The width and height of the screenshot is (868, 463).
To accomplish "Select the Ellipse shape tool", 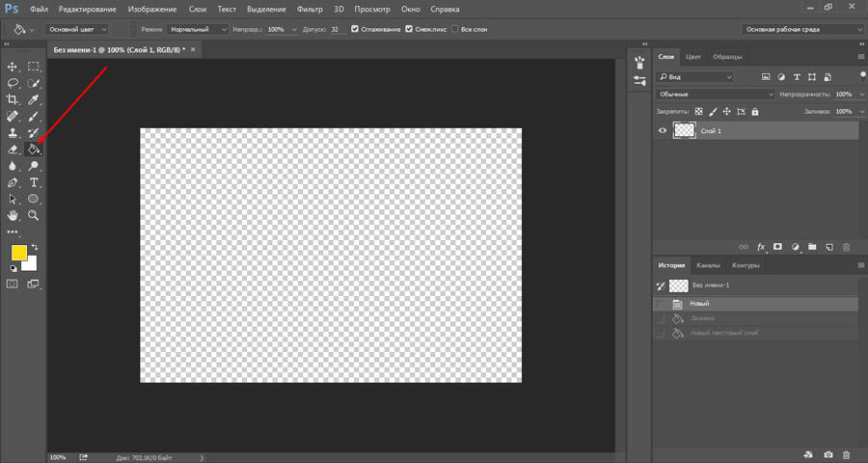I will pyautogui.click(x=34, y=199).
